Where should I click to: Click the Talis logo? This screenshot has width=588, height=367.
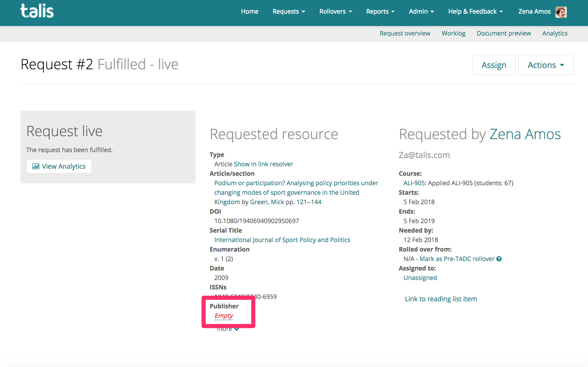[x=37, y=11]
